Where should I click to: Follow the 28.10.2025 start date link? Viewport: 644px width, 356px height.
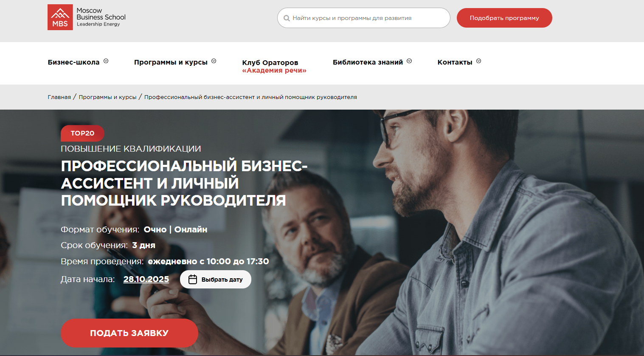(146, 279)
